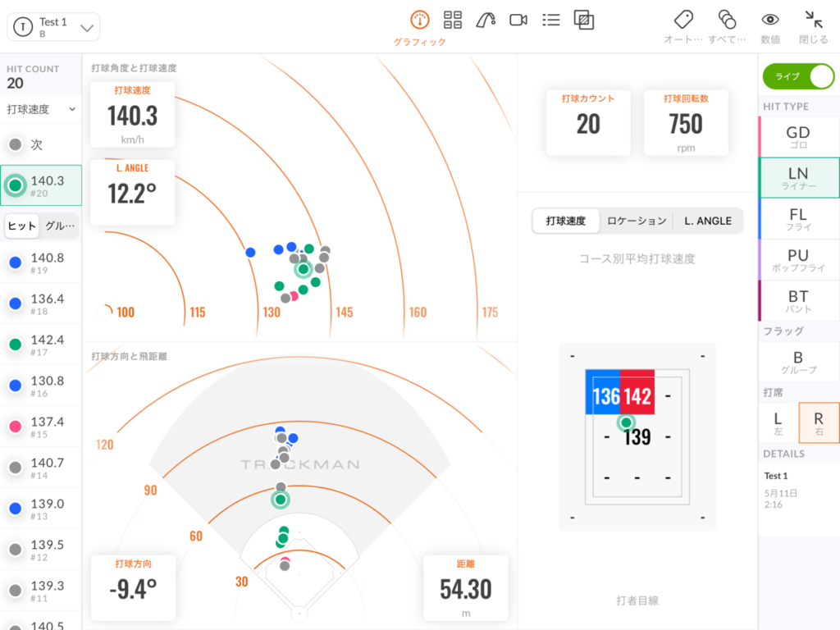Open the video camera view
840x630 pixels.
point(518,20)
